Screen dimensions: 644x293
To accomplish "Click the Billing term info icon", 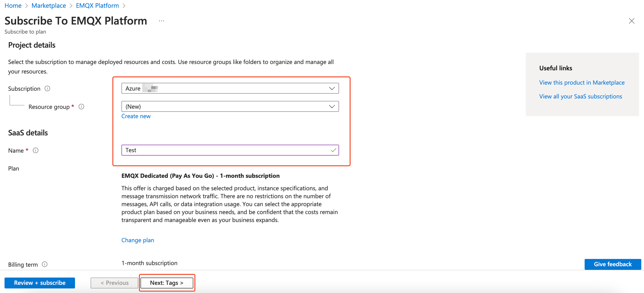I will (x=45, y=264).
